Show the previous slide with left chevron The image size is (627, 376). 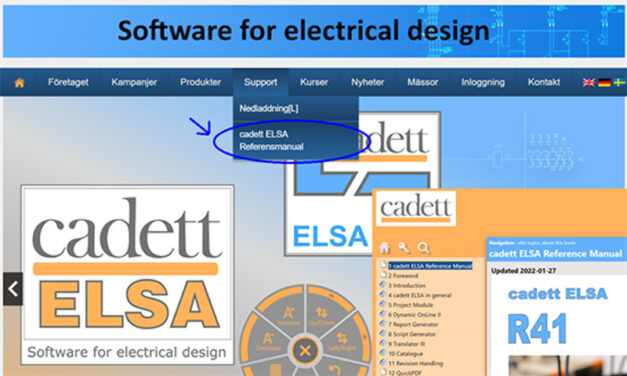pyautogui.click(x=13, y=289)
